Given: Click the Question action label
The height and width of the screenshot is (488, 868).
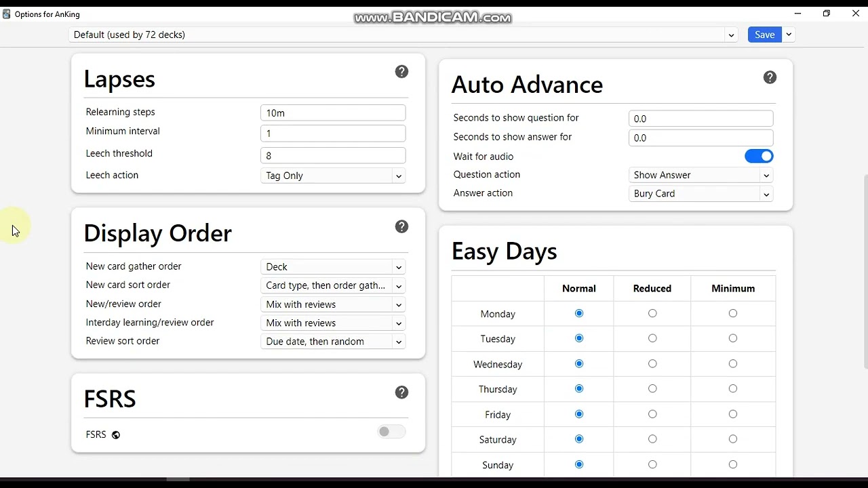Looking at the screenshot, I should click(487, 174).
